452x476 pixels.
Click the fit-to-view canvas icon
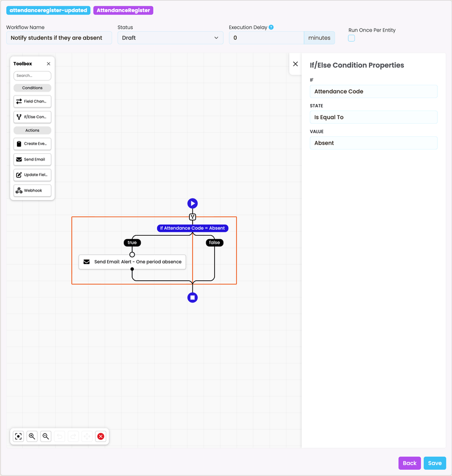pyautogui.click(x=19, y=436)
